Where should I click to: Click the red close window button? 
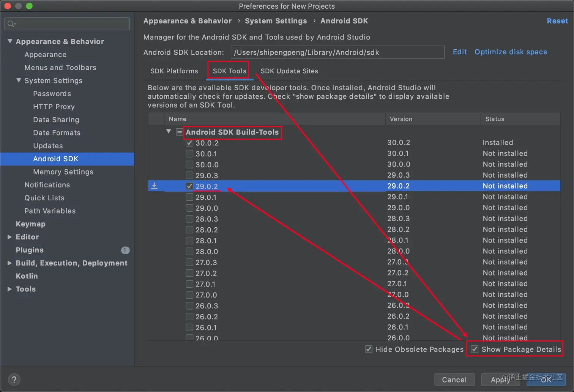point(8,6)
